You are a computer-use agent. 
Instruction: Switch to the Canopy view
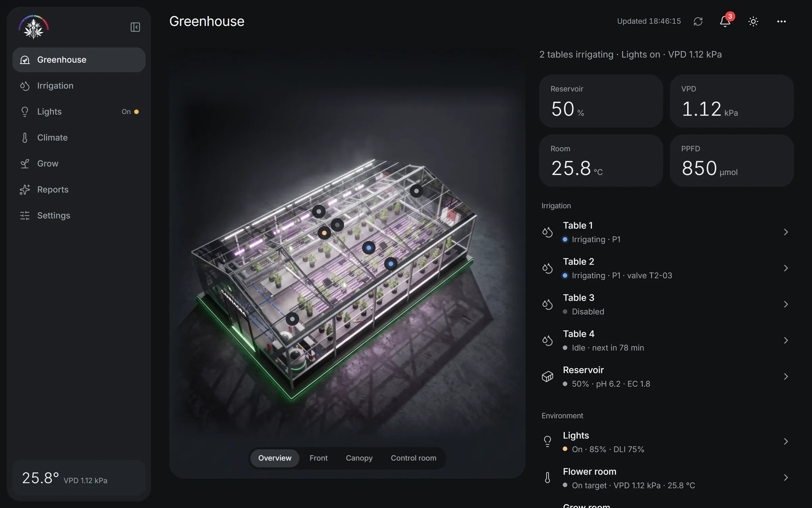359,458
